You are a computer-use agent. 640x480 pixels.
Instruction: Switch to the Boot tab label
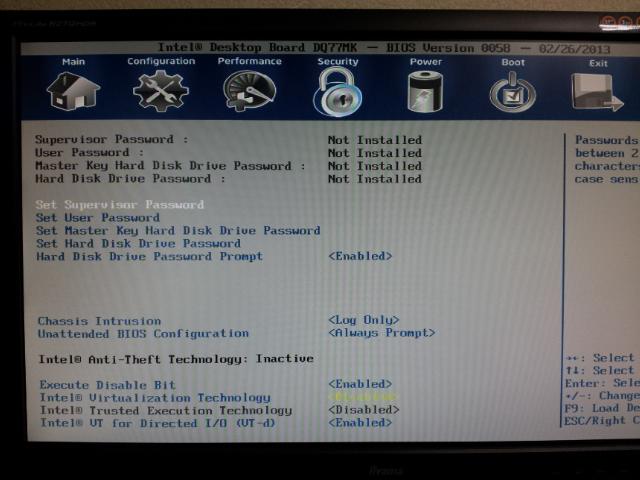point(513,62)
